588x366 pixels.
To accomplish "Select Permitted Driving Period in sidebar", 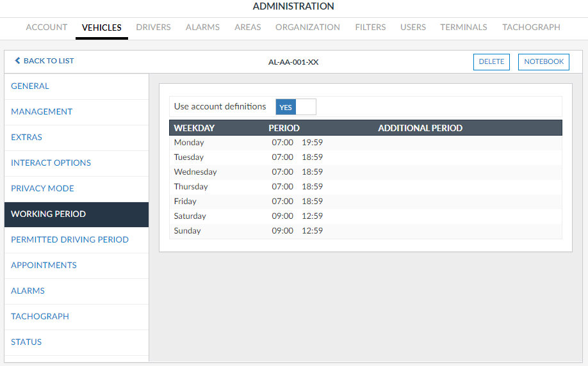I will point(70,240).
